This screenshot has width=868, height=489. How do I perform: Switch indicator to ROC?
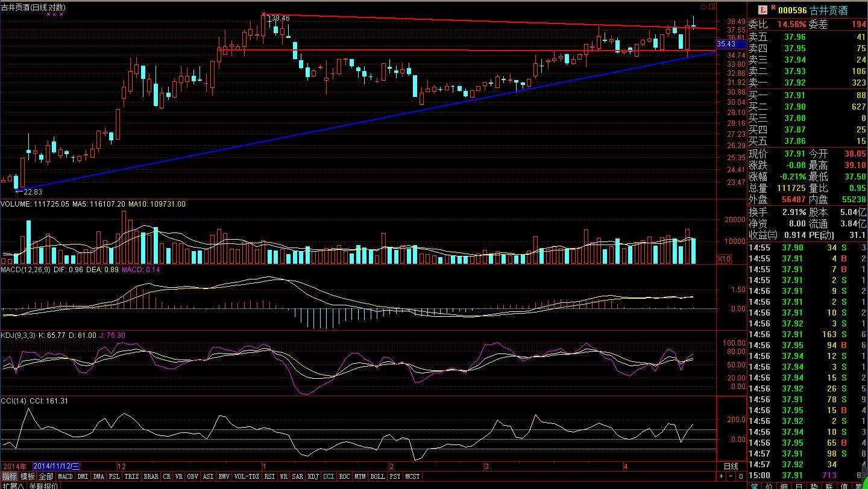pyautogui.click(x=344, y=476)
